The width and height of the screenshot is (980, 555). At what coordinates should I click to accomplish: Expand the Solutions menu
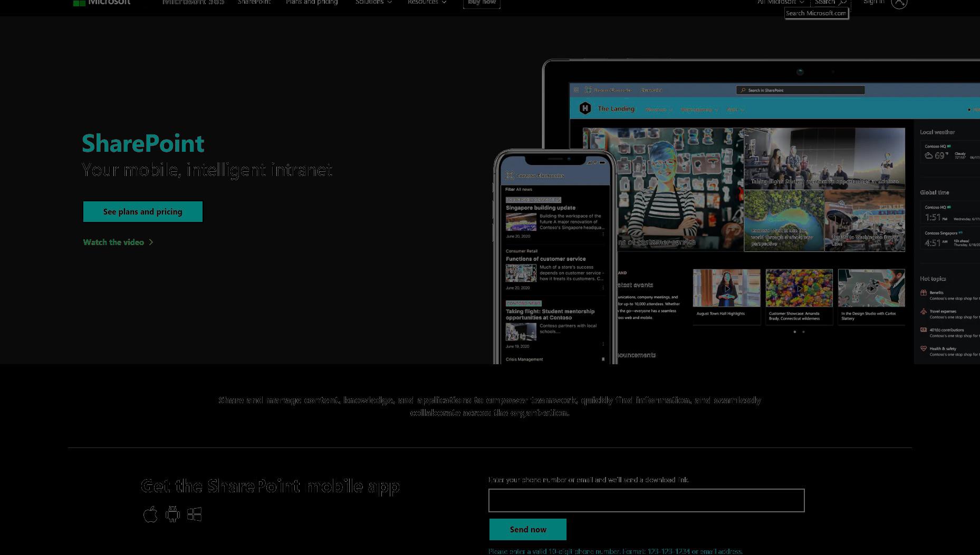373,2
